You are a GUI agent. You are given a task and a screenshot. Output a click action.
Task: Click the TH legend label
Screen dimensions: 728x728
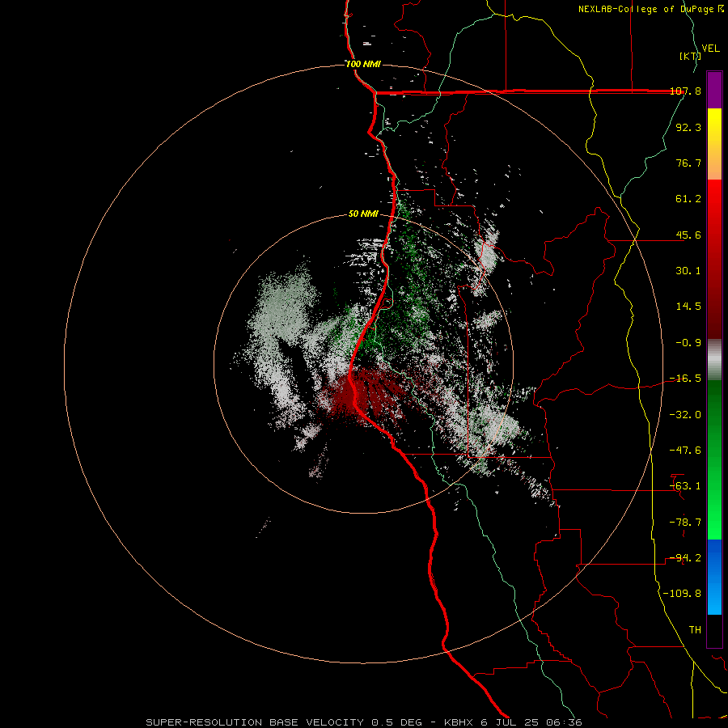[x=695, y=630]
